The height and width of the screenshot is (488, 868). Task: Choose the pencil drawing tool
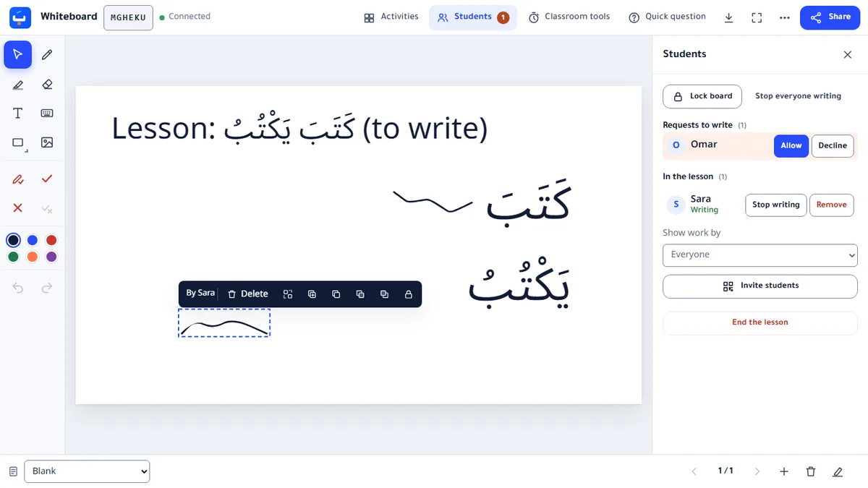(x=47, y=55)
